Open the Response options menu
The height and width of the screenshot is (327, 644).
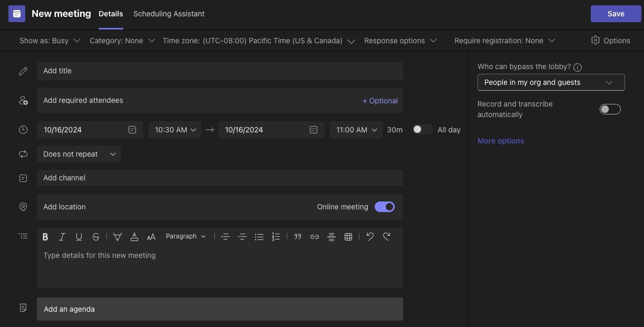click(400, 41)
